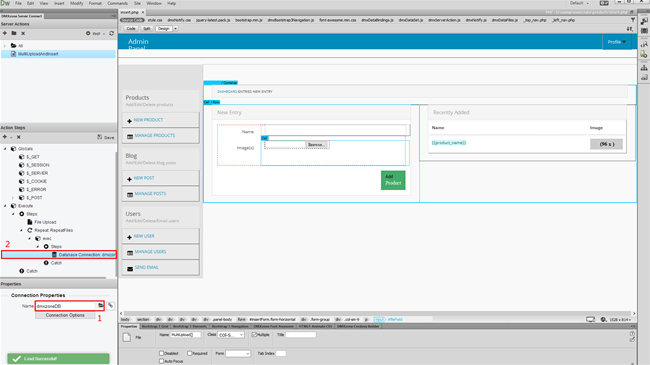The width and height of the screenshot is (650, 365).
Task: Switch to Bootstrap 3 Grid tab
Action: 155,326
